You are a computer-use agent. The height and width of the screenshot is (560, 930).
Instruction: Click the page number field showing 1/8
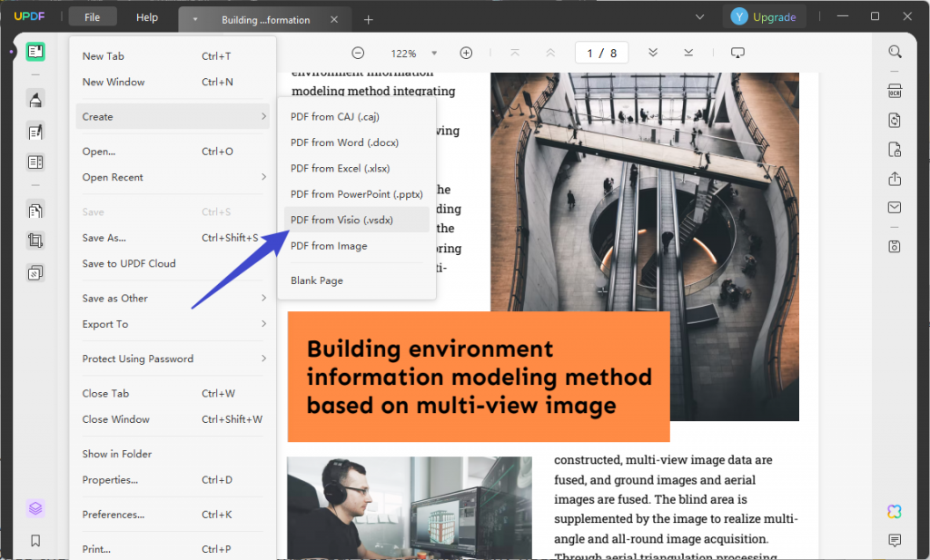(601, 53)
